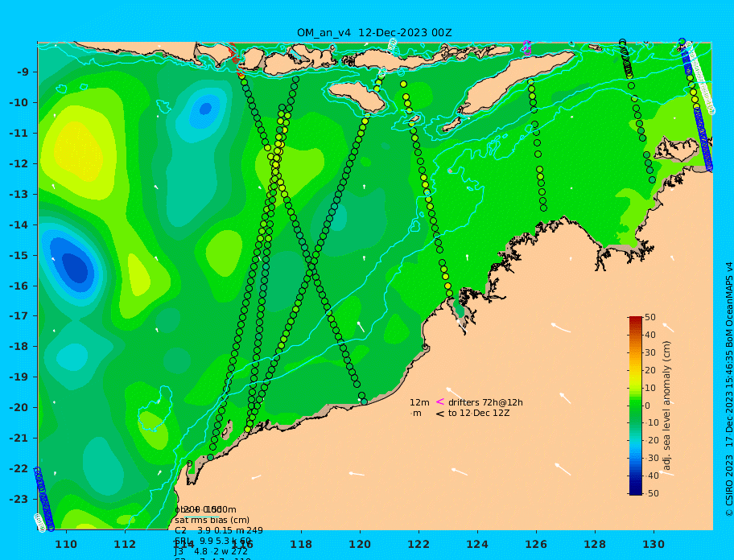Viewport: 734px width, 560px height.
Task: Click the black arrow legend symbol
Action: tap(439, 414)
